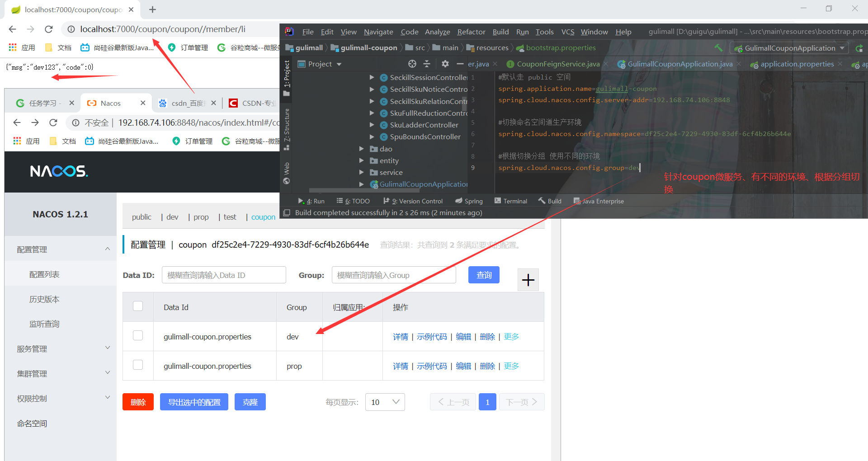Open the Web tool window side icon

tap(286, 173)
